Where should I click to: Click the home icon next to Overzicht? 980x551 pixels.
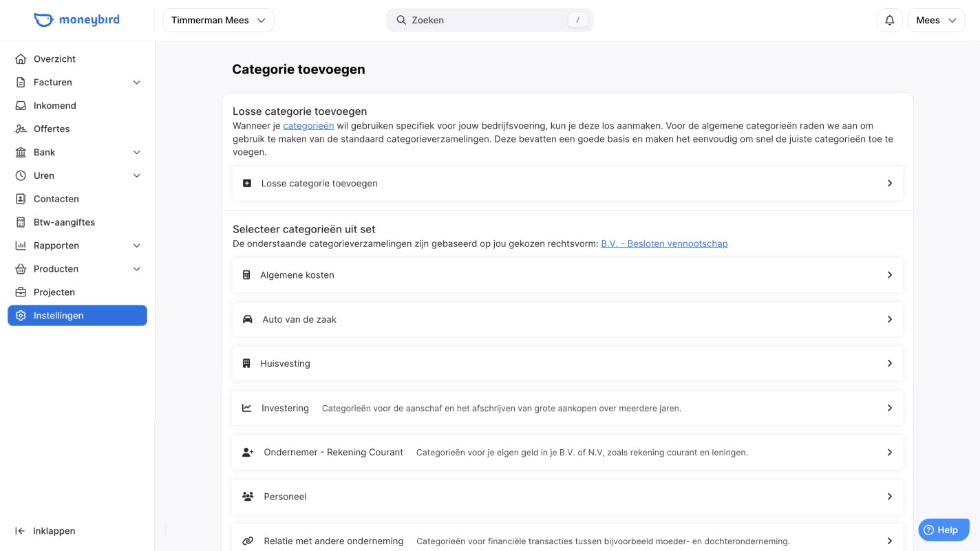21,58
